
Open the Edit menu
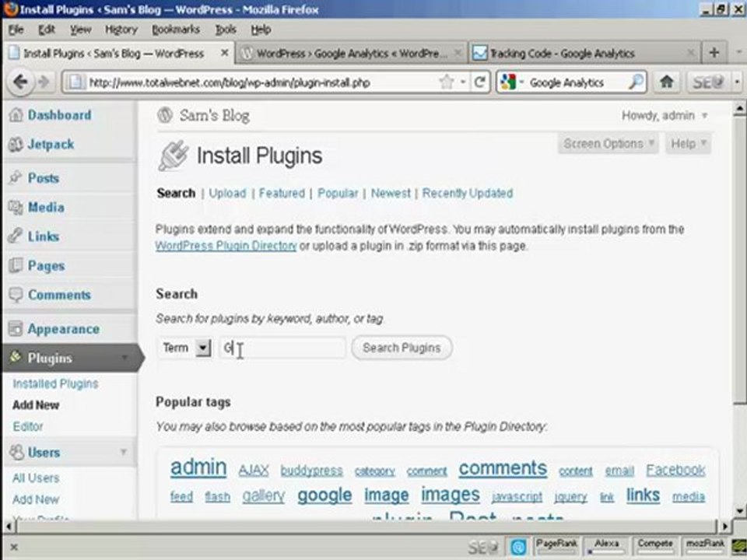(x=47, y=30)
